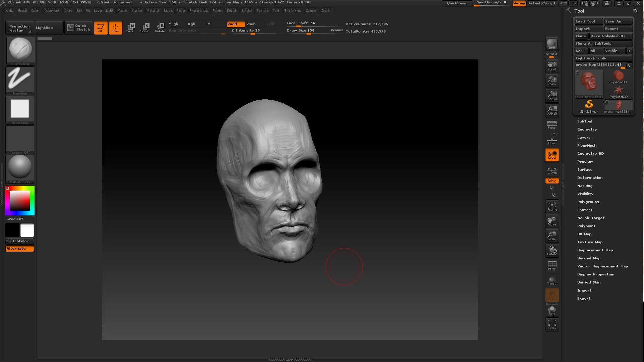Click the SwitchColor button
This screenshot has height=362, width=644.
[20, 241]
